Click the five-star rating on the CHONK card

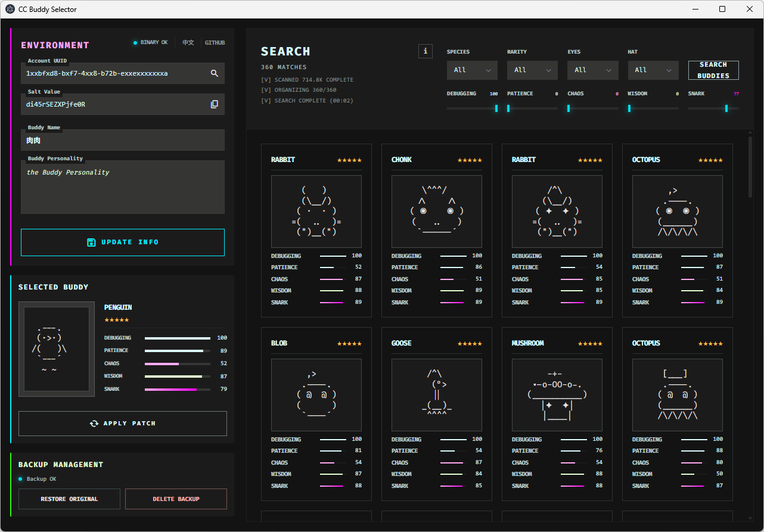pos(470,160)
